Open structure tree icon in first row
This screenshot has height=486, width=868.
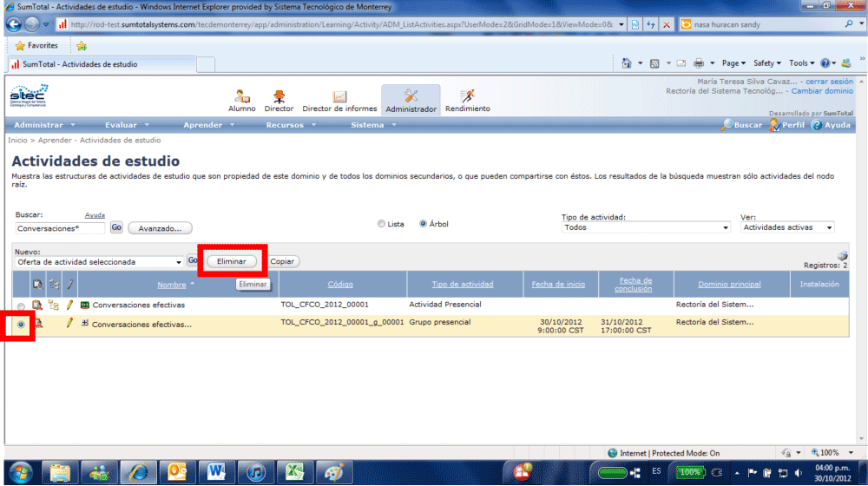54,305
